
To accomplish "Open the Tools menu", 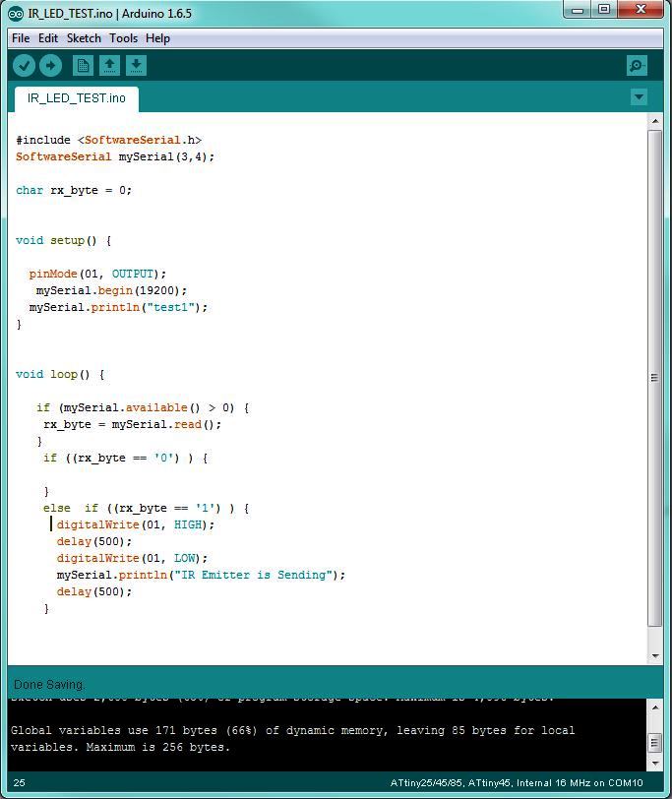I will tap(124, 38).
